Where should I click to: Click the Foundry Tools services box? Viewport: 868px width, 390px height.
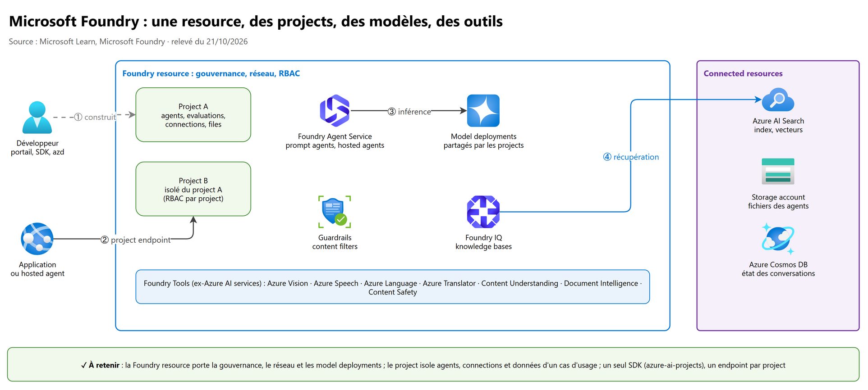click(393, 287)
